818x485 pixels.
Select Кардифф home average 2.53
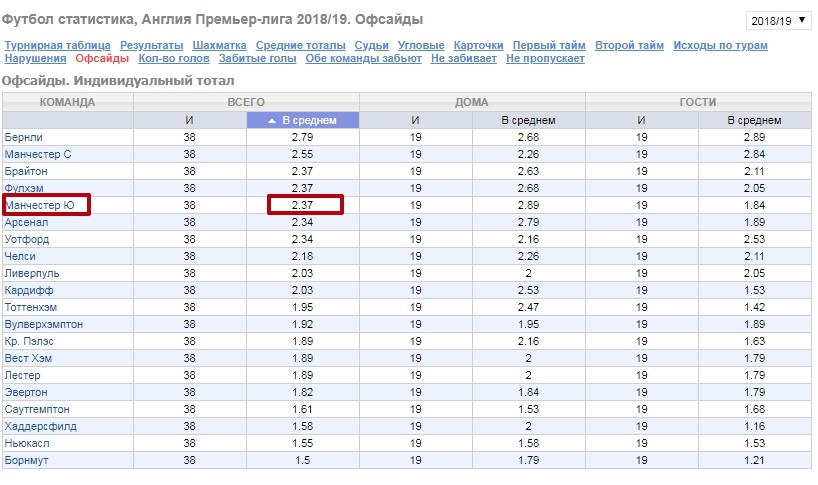click(528, 290)
